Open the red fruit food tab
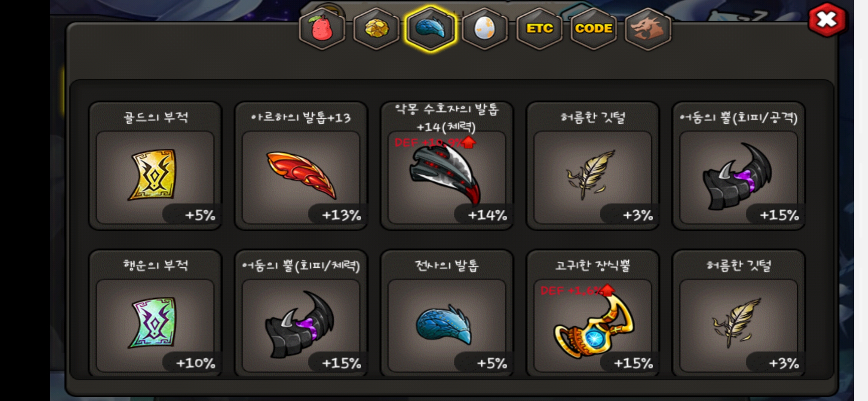Image resolution: width=868 pixels, height=401 pixels. coord(322,29)
